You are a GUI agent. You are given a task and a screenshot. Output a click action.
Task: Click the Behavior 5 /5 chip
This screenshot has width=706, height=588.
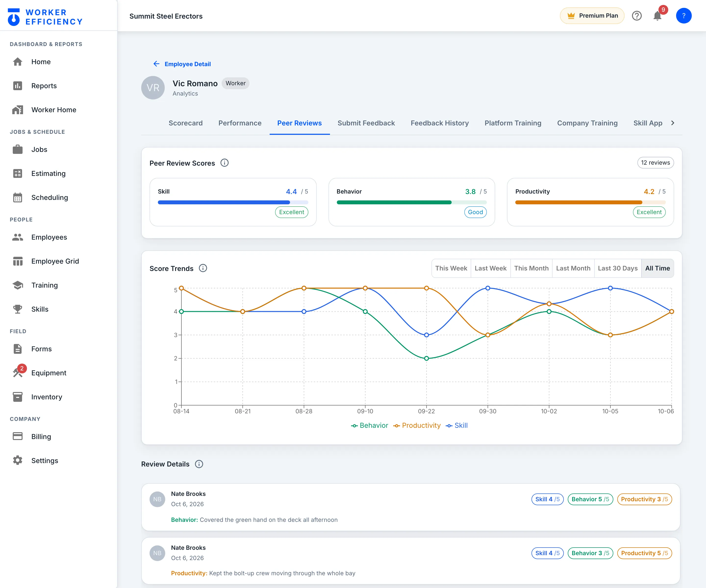pos(590,499)
